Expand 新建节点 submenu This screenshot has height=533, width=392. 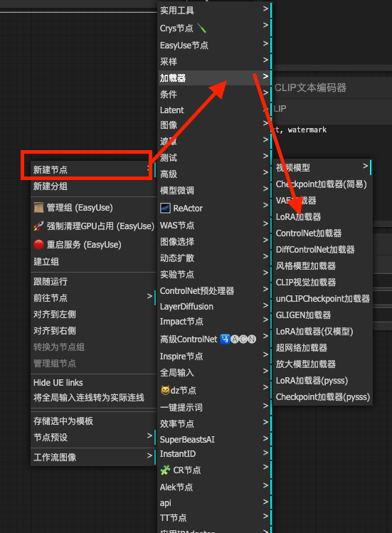[93, 169]
